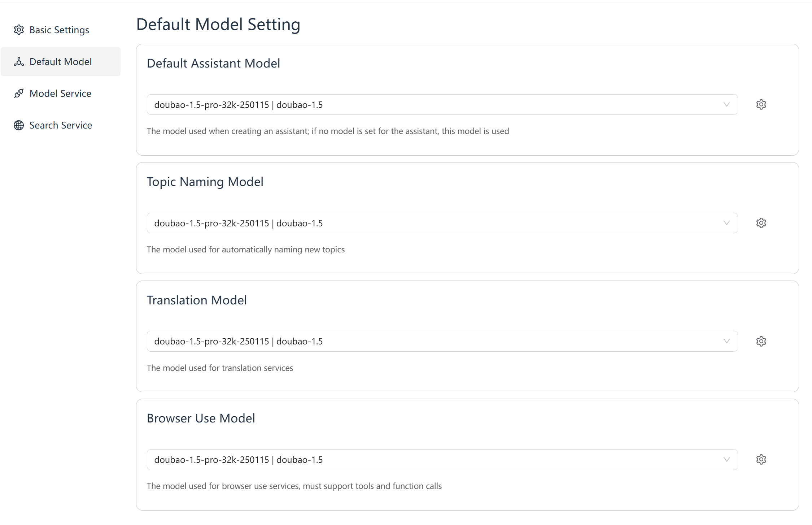
Task: Select Model Service menu item
Action: coord(61,94)
